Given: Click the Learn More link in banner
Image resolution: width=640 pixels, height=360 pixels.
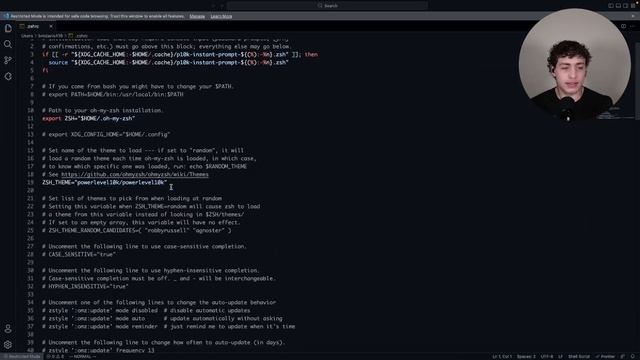Looking at the screenshot, I should [221, 16].
